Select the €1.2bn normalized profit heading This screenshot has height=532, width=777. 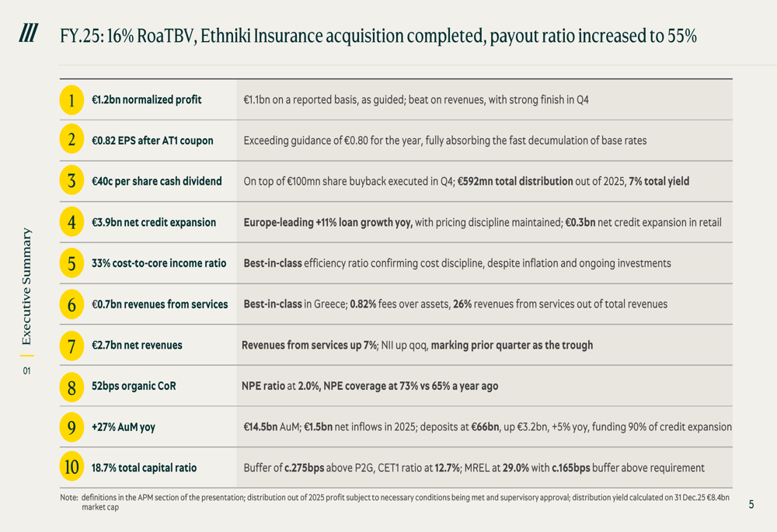(146, 100)
